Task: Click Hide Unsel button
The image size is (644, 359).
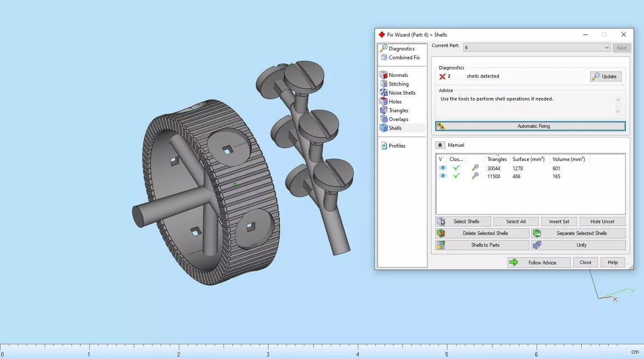Action: tap(602, 222)
